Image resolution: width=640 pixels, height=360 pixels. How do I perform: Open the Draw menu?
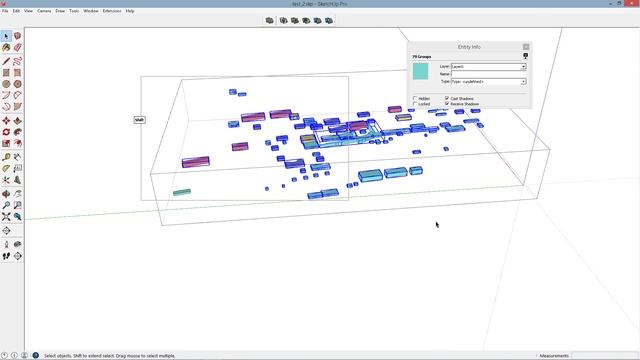(60, 11)
